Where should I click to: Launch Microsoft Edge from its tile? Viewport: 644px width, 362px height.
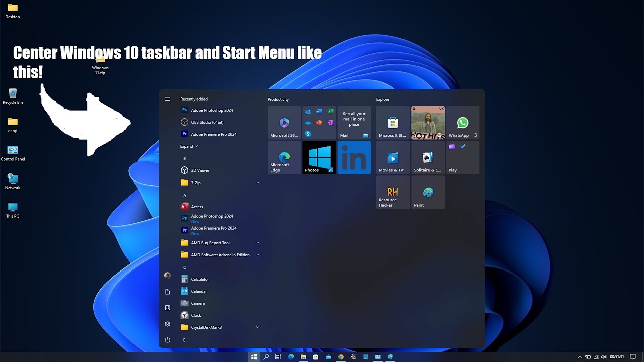click(284, 157)
